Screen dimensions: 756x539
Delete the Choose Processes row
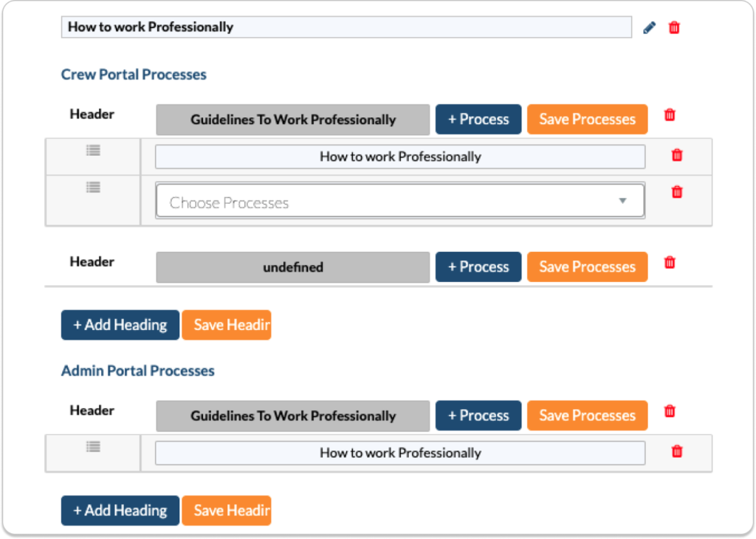pos(677,191)
